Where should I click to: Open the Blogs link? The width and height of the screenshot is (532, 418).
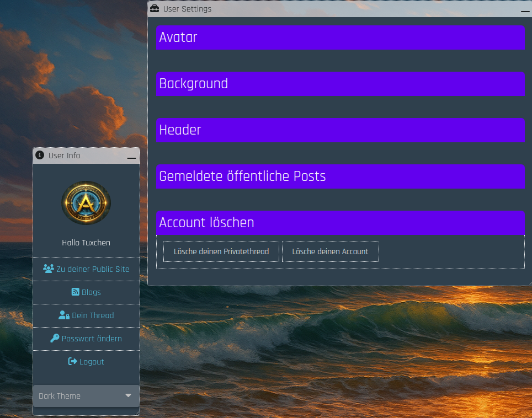[x=86, y=292]
